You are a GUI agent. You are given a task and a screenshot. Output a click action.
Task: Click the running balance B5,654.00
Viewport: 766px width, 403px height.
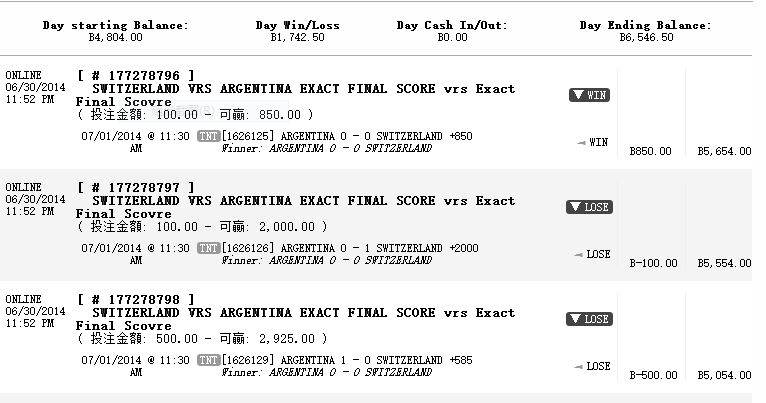(x=724, y=151)
